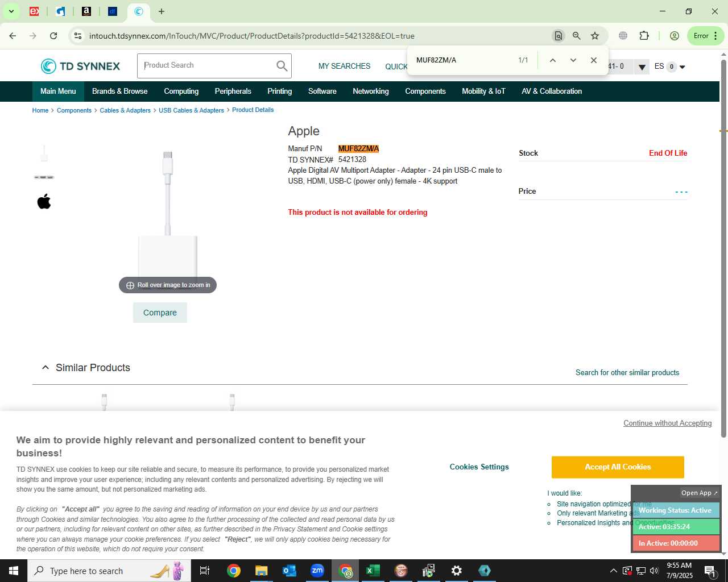Open Peripherals menu

tap(233, 92)
